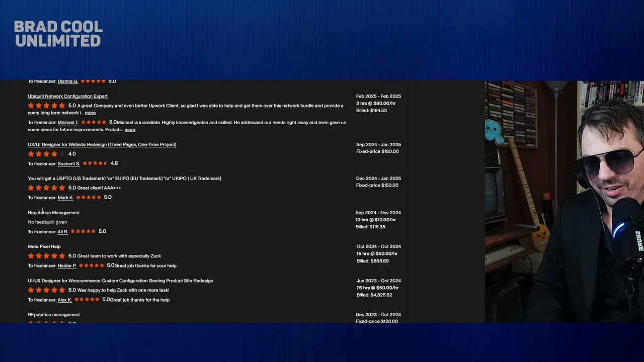Screen dimensions: 644x362
Task: Click the star rating beside Alex K.
Action: tap(87, 300)
